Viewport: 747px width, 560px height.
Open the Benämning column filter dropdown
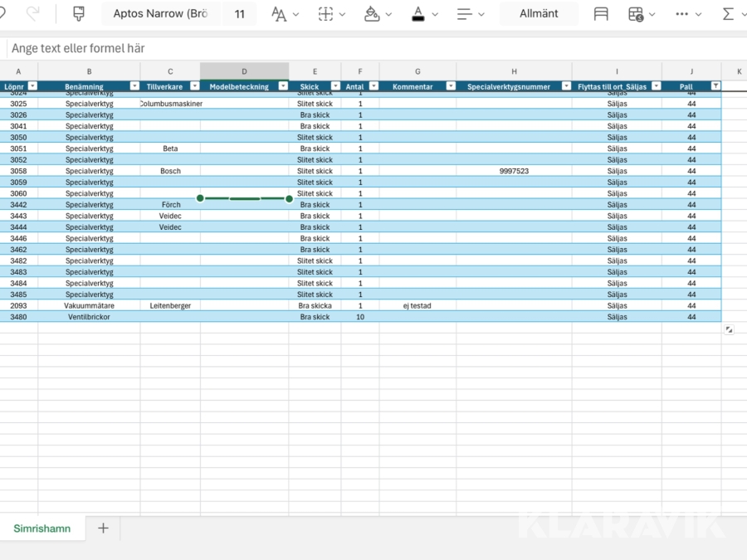tap(134, 86)
